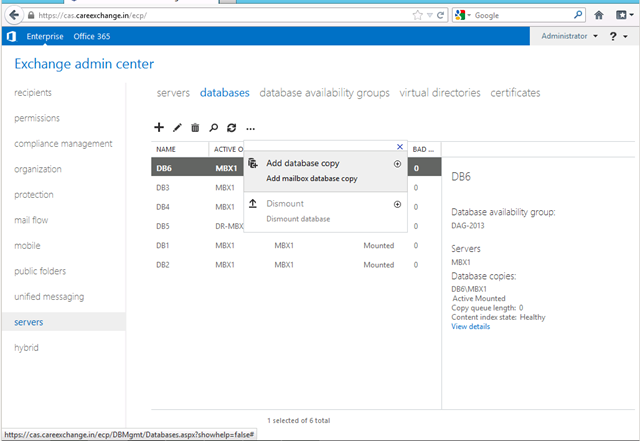Viewport: 640px width, 441px height.
Task: Choose Add database copy menu entry
Action: pyautogui.click(x=325, y=171)
